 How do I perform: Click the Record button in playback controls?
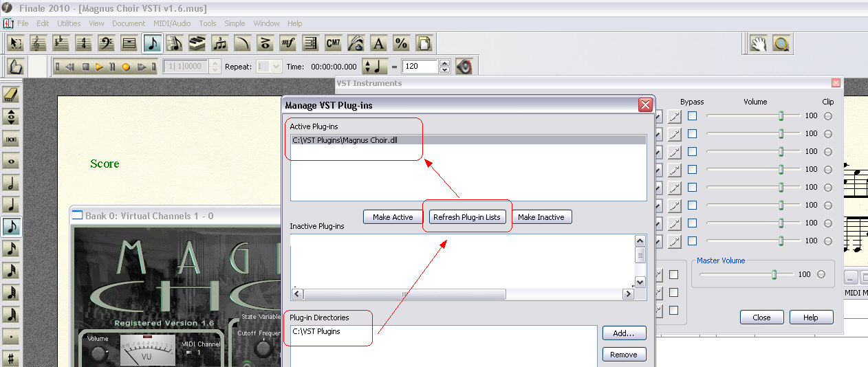[126, 67]
